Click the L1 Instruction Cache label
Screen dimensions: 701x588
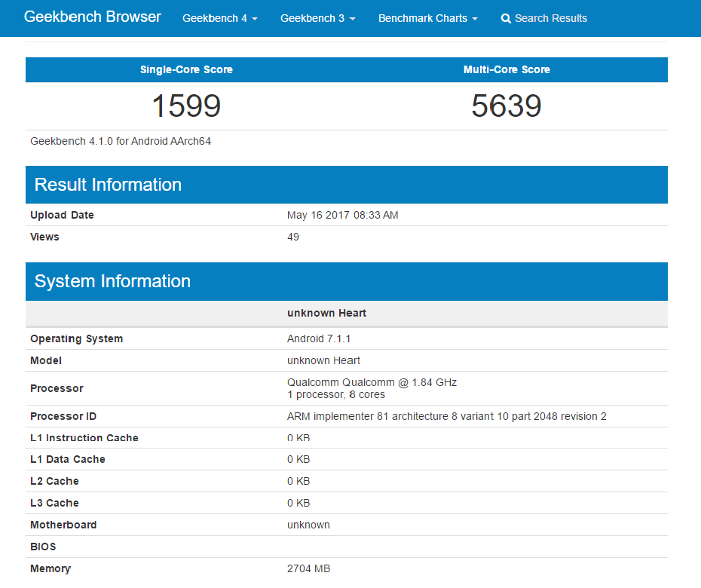pyautogui.click(x=84, y=438)
